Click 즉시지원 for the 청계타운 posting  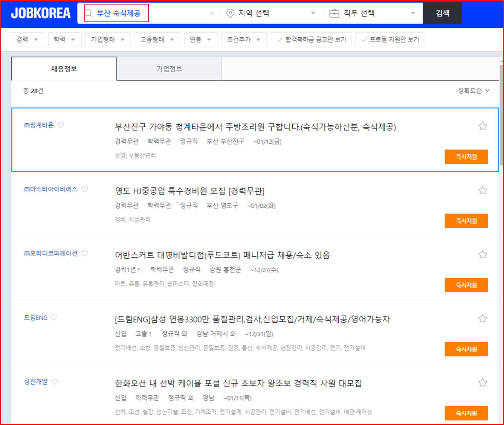(x=466, y=157)
